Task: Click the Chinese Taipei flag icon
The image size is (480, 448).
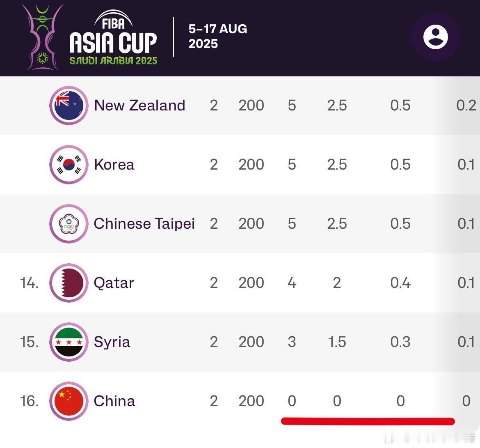Action: (69, 224)
